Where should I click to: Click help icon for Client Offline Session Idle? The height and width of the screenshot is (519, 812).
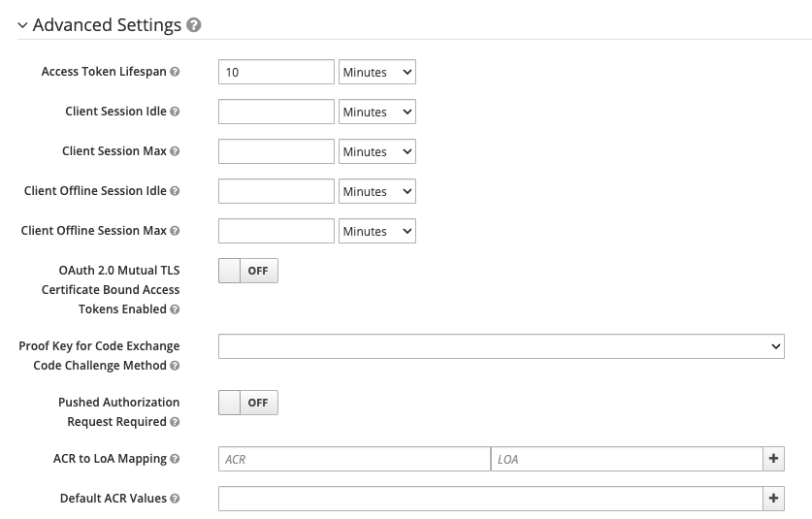(175, 191)
